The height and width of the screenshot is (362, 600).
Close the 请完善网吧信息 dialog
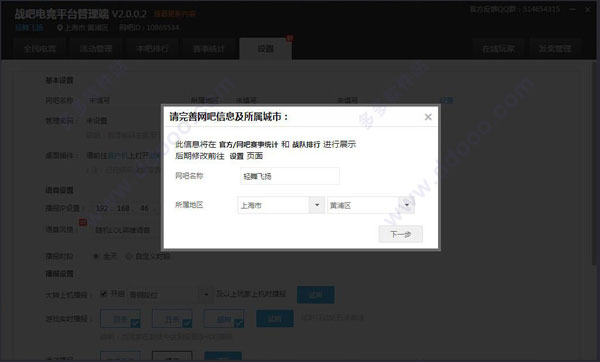(428, 117)
